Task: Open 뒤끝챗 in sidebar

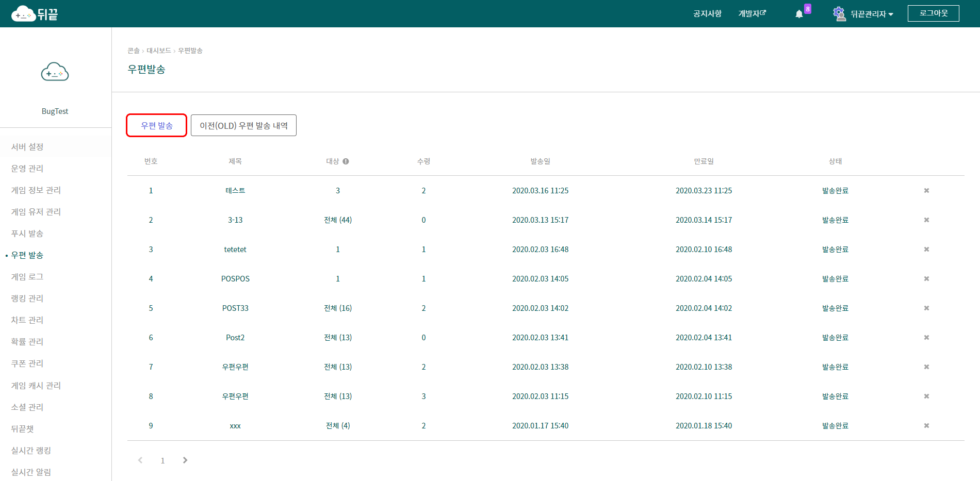Action: click(x=22, y=429)
